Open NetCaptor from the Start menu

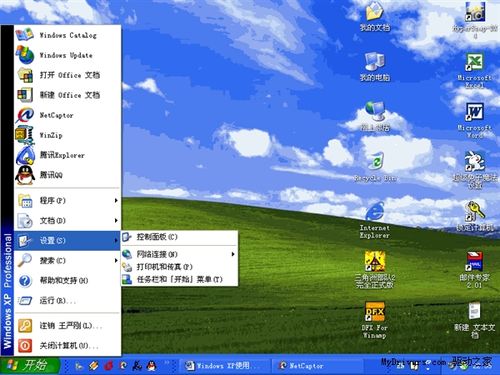(67, 115)
